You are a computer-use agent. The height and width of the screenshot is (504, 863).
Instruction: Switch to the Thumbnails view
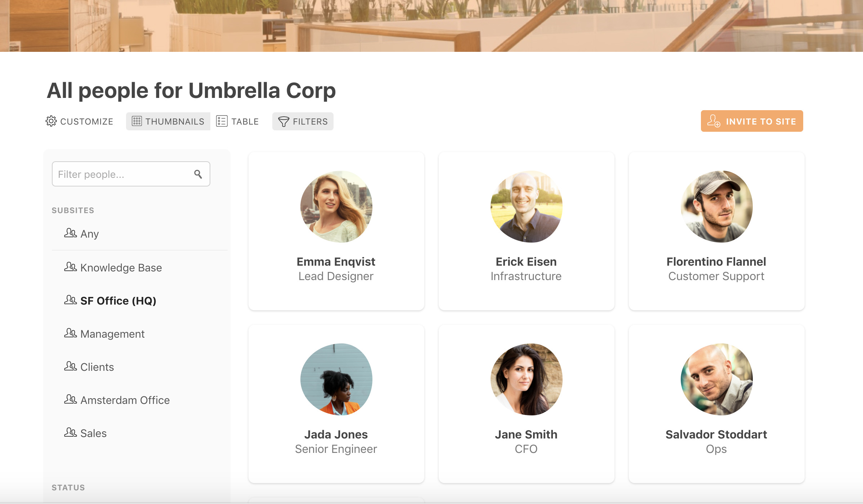(x=167, y=121)
